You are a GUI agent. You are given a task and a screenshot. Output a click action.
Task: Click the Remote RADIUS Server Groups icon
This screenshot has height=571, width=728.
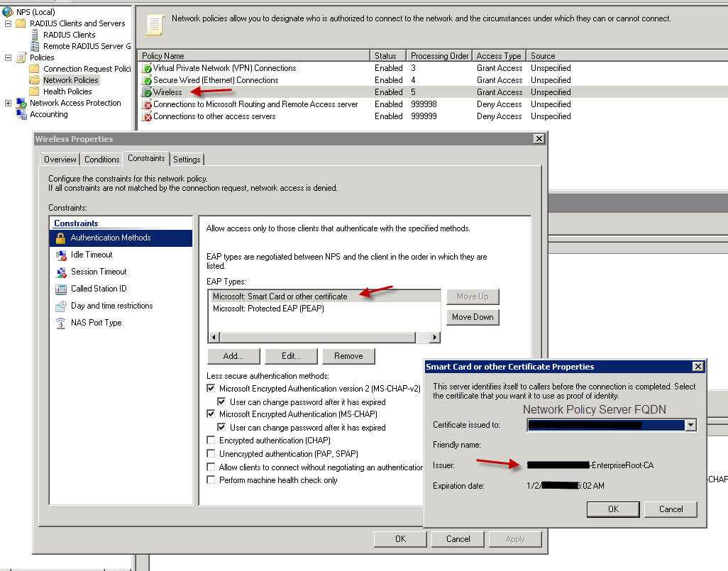[35, 46]
